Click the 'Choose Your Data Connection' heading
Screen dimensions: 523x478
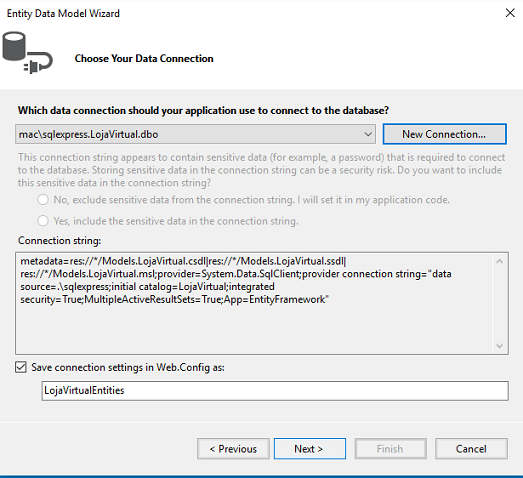click(x=144, y=58)
